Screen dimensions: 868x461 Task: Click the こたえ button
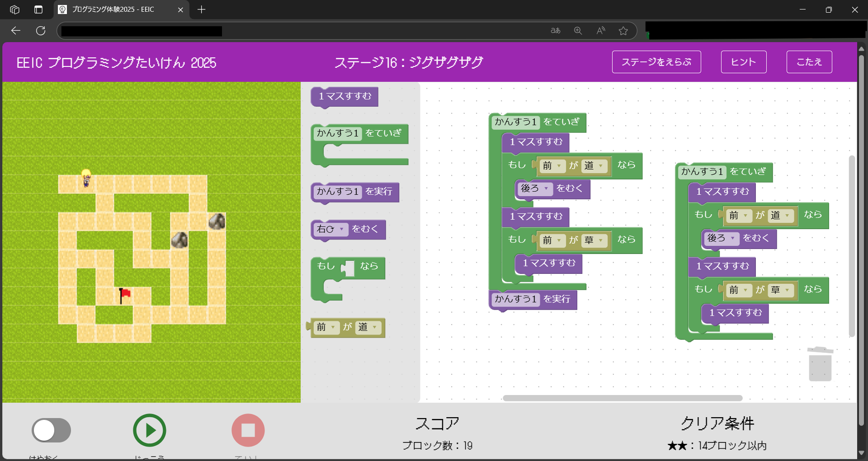809,62
